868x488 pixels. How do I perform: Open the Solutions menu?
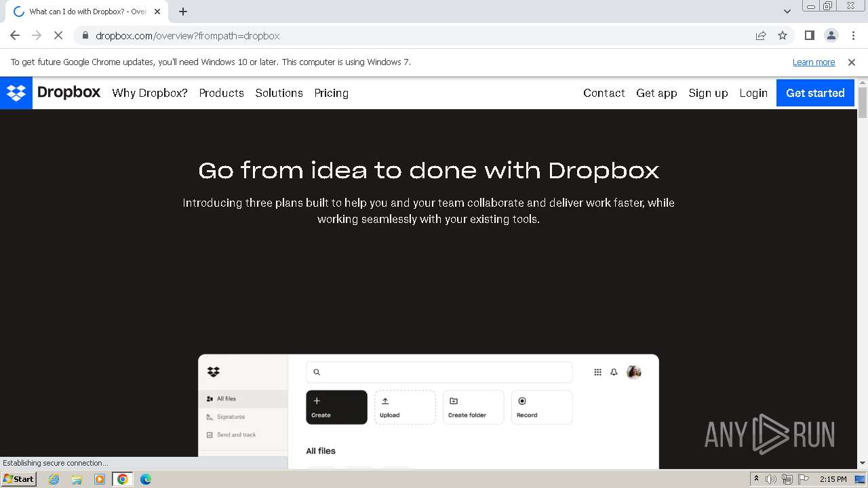click(x=279, y=93)
